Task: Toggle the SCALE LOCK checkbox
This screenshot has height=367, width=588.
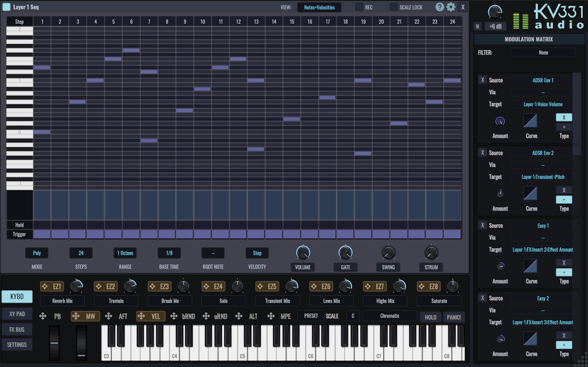Action: click(x=393, y=7)
